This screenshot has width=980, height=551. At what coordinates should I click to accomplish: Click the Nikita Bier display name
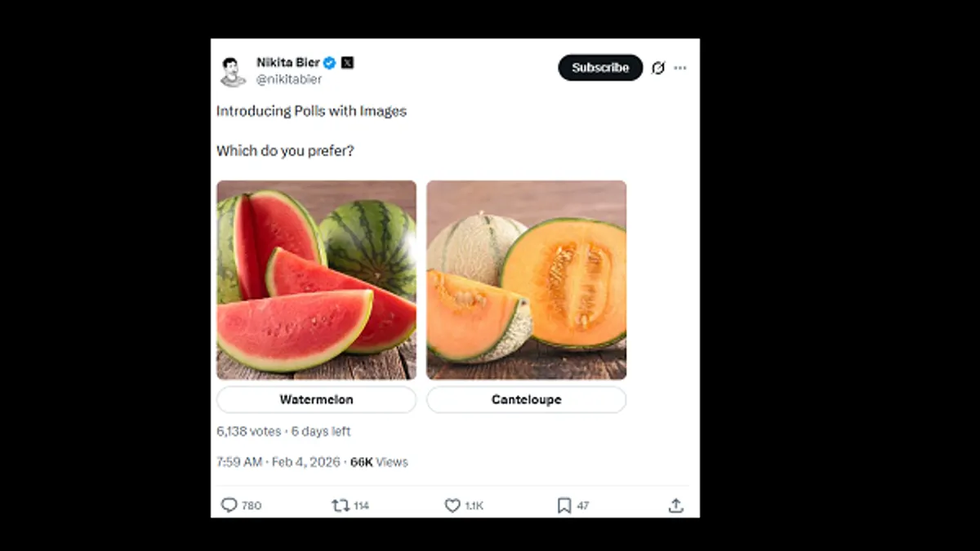coord(287,63)
